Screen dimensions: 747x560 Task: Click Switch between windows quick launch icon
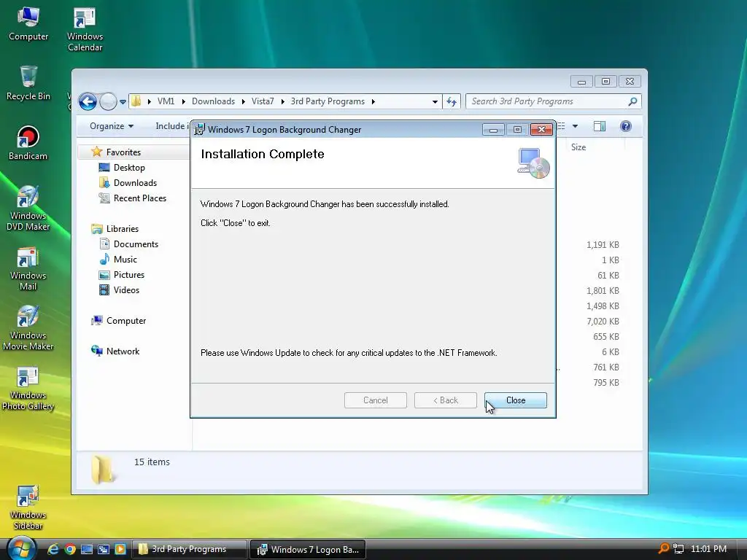tap(104, 549)
